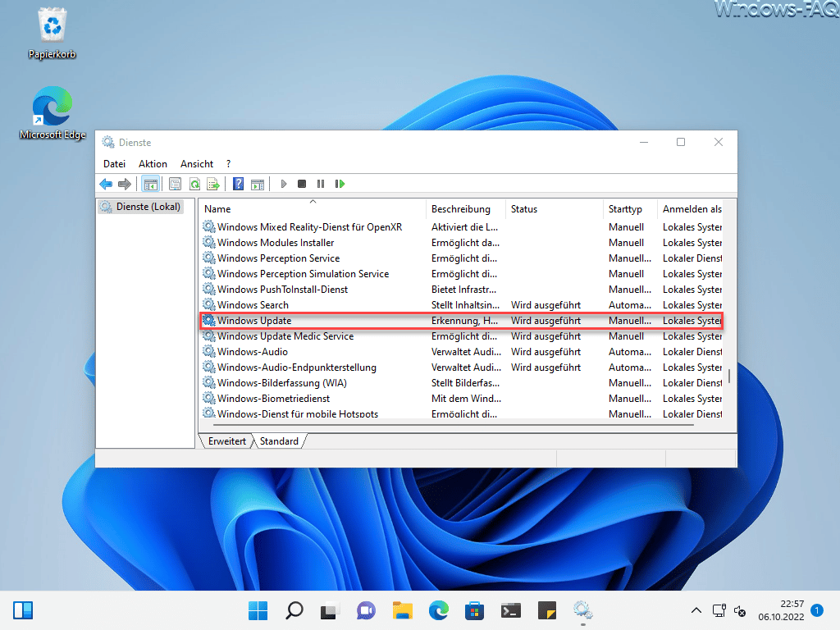The image size is (840, 630).
Task: Open the Papierkorb desktop icon
Action: tap(52, 33)
